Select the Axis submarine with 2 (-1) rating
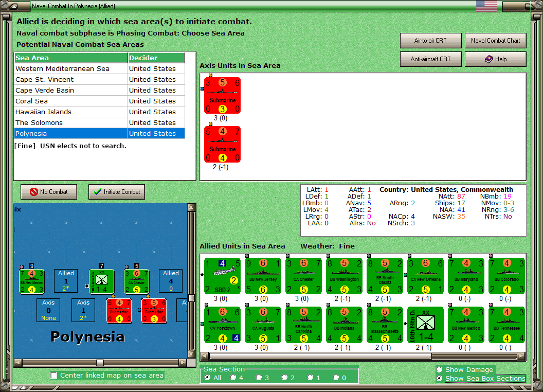This screenshot has height=392, width=543. 222,144
